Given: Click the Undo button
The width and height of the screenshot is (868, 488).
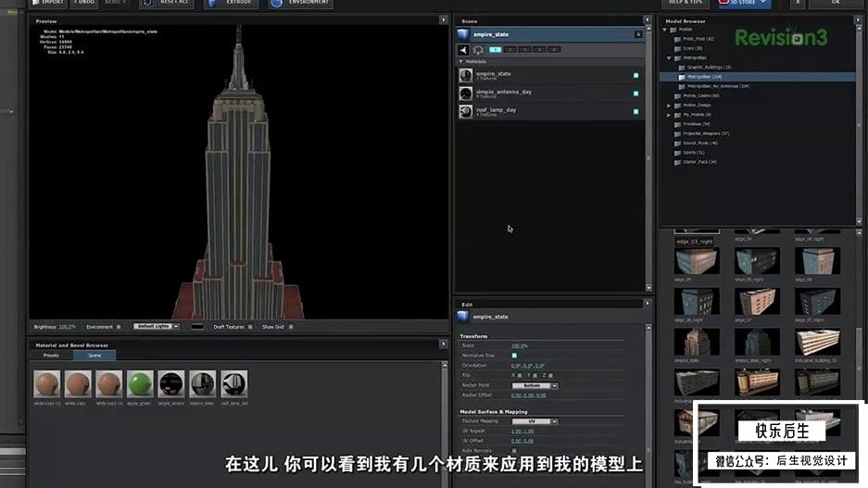Looking at the screenshot, I should tap(85, 3).
